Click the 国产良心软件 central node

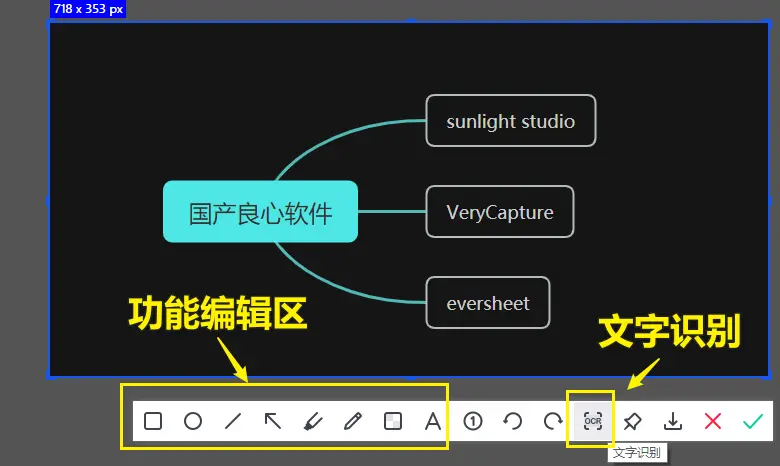coord(260,212)
